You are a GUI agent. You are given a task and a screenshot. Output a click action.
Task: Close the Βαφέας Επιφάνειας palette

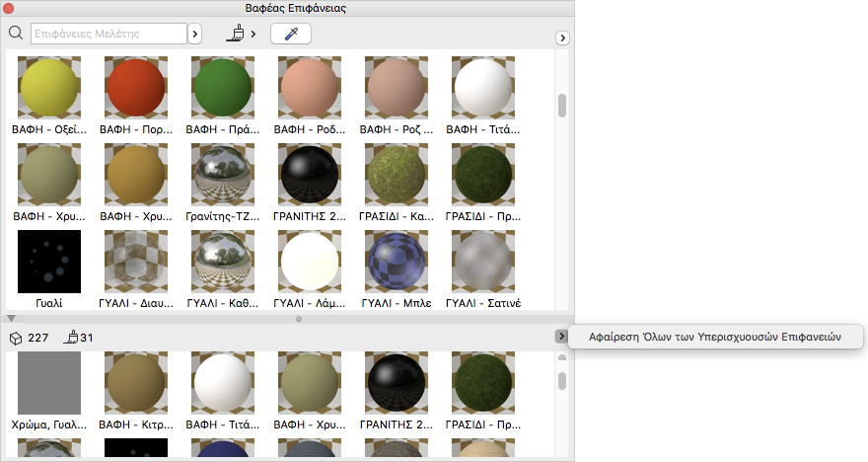coord(8,8)
